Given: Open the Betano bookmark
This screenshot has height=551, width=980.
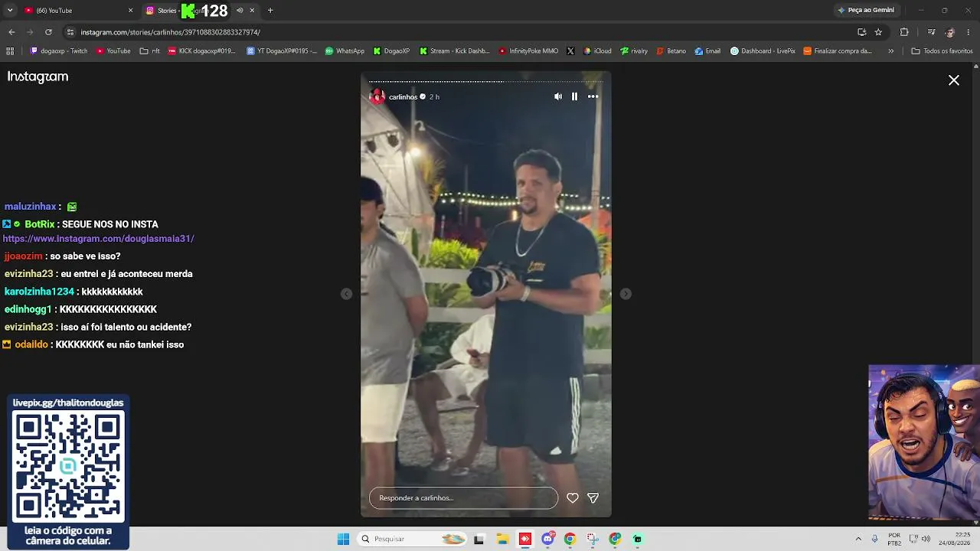Looking at the screenshot, I should point(671,51).
